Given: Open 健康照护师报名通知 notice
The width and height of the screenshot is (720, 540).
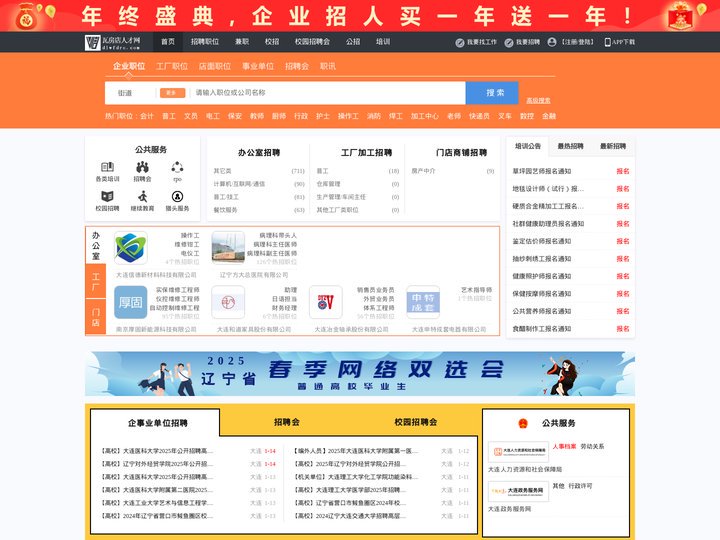Looking at the screenshot, I should [x=542, y=276].
